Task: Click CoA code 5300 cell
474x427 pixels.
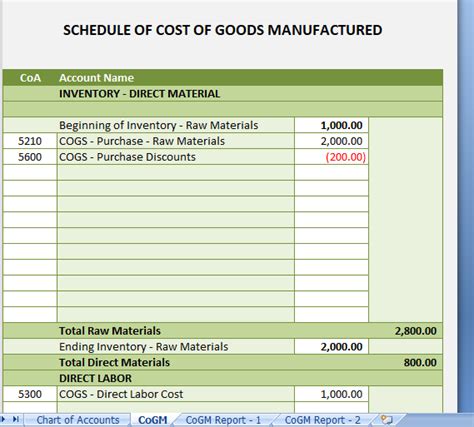Action: point(30,394)
